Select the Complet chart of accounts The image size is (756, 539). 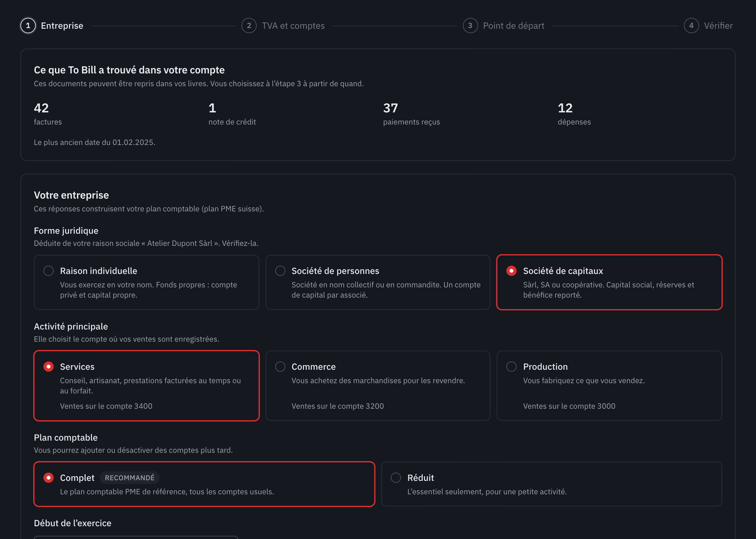(204, 484)
